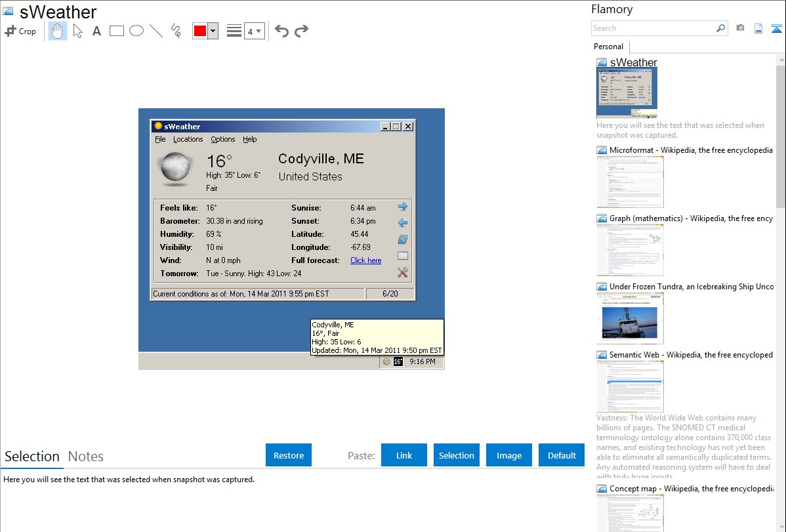
Task: Select the straight line tool
Action: tap(156, 31)
